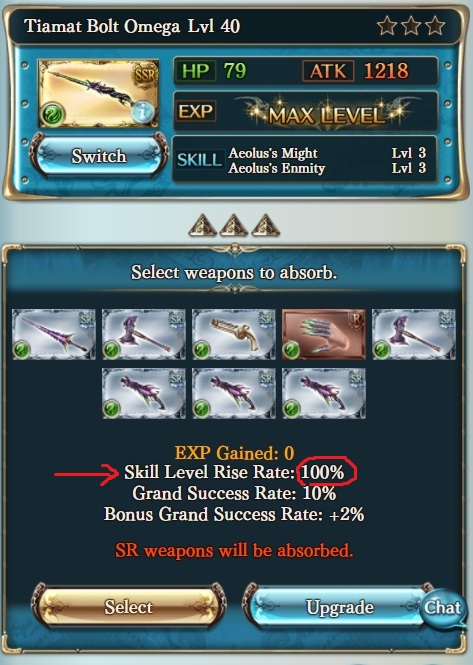Select first purple gun in second row
This screenshot has width=473, height=665.
144,394
